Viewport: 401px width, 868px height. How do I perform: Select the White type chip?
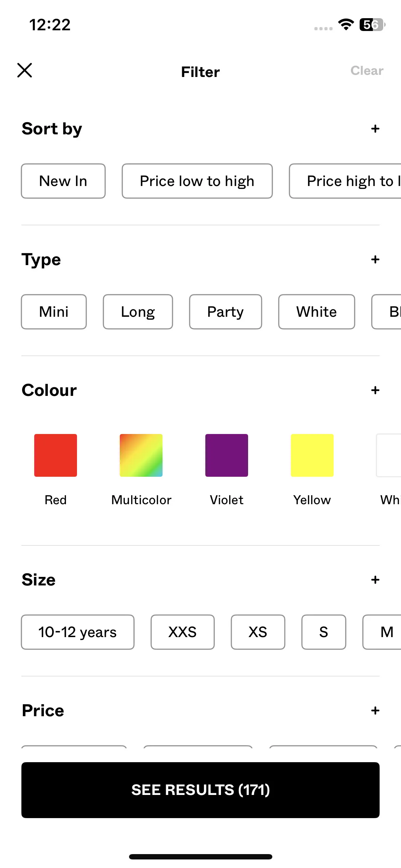coord(317,312)
